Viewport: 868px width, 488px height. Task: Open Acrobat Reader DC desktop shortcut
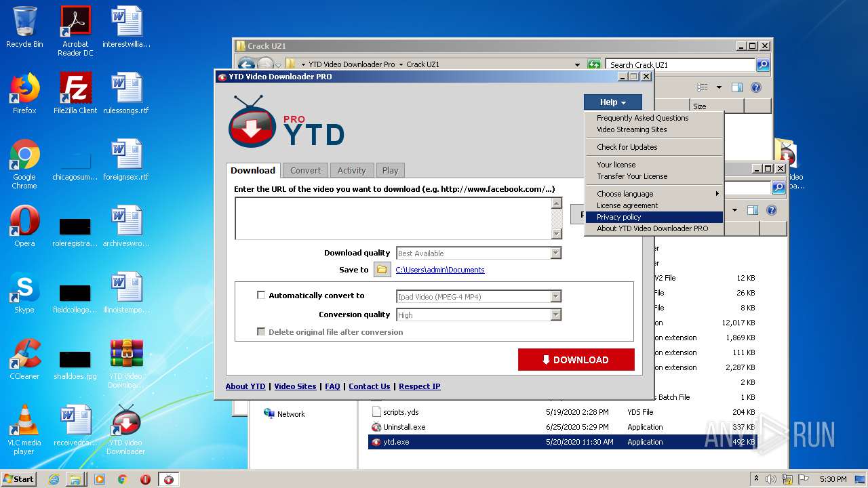[x=75, y=30]
